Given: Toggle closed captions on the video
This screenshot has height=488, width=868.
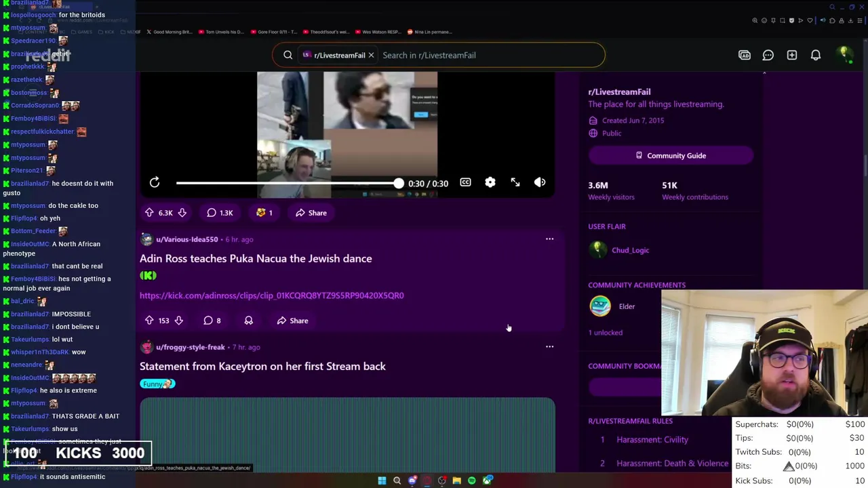Looking at the screenshot, I should tap(465, 182).
